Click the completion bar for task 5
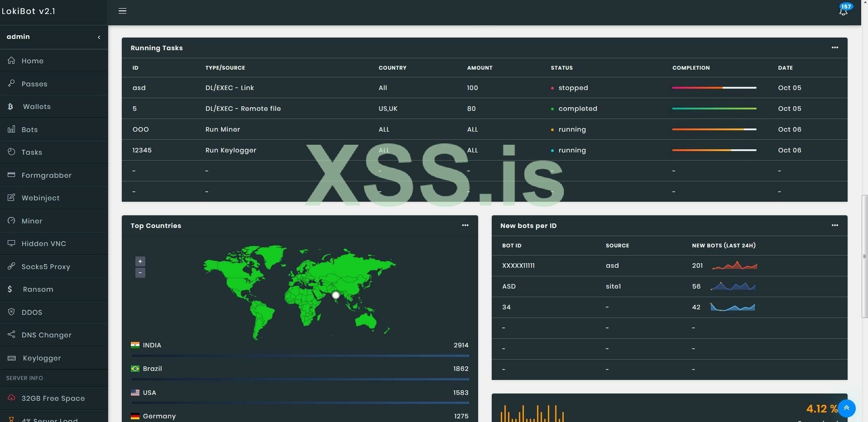The width and height of the screenshot is (868, 422). pyautogui.click(x=714, y=109)
